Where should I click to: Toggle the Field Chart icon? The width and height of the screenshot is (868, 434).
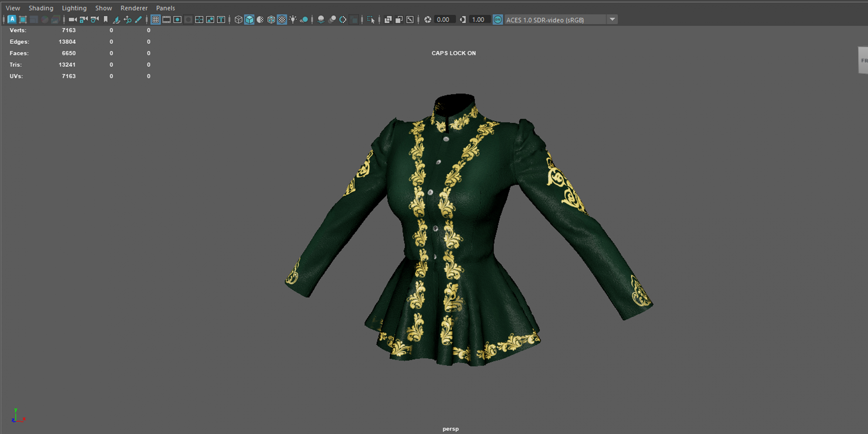199,19
